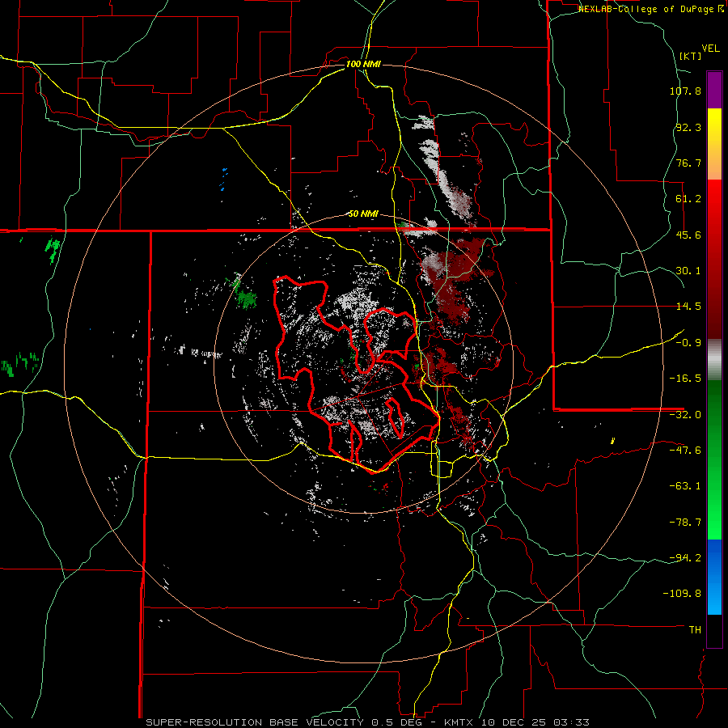Click the -63.1 value on velocity scale
This screenshot has height=728, width=728.
(x=685, y=486)
